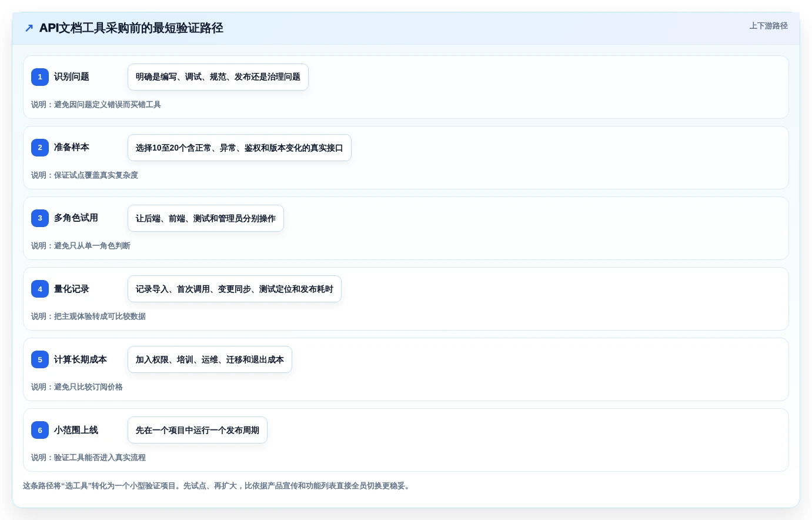Select the 小范围上线 step title
812x520 pixels.
click(76, 430)
